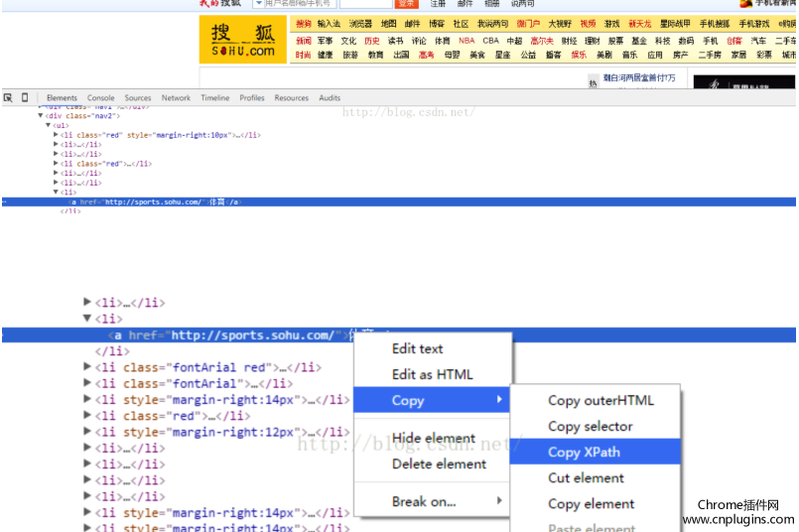Open the 美食 food link

click(477, 55)
